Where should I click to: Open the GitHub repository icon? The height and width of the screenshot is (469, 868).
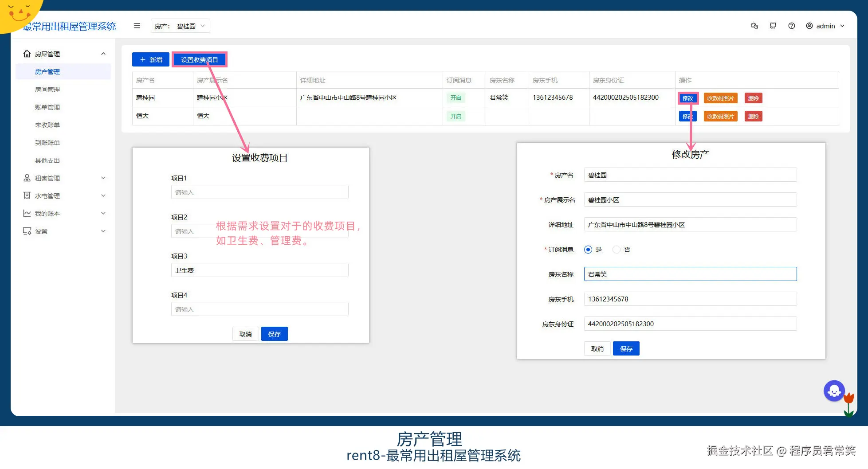[773, 26]
